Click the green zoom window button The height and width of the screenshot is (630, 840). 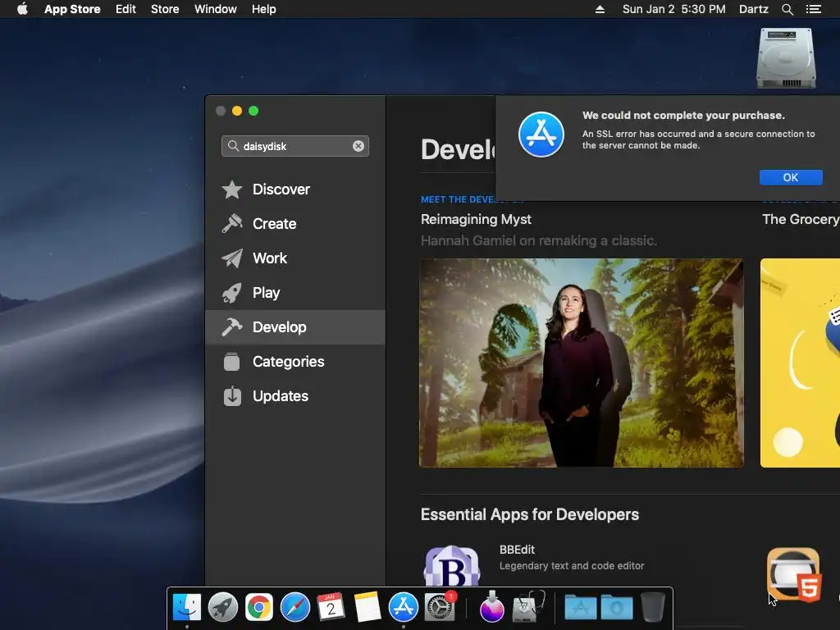tap(254, 111)
